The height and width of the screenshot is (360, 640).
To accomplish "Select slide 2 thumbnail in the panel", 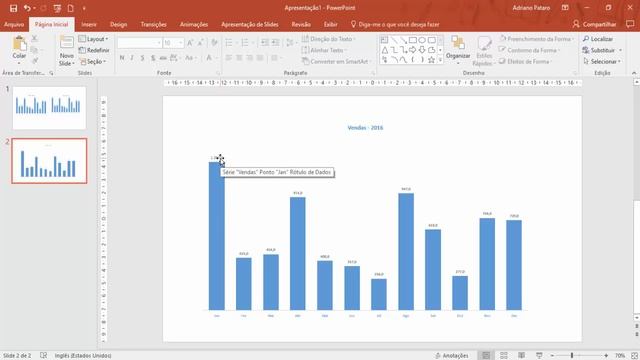I will [49, 161].
